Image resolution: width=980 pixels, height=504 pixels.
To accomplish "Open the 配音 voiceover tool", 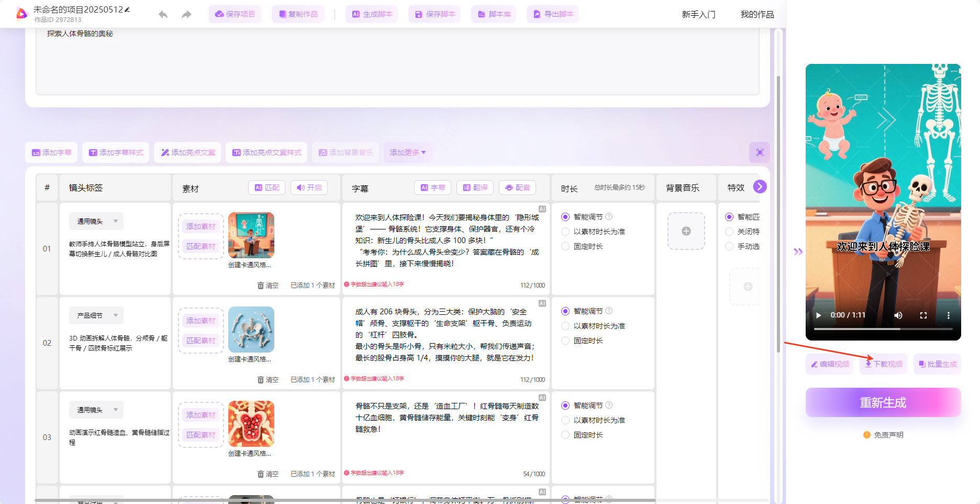I will click(x=517, y=187).
